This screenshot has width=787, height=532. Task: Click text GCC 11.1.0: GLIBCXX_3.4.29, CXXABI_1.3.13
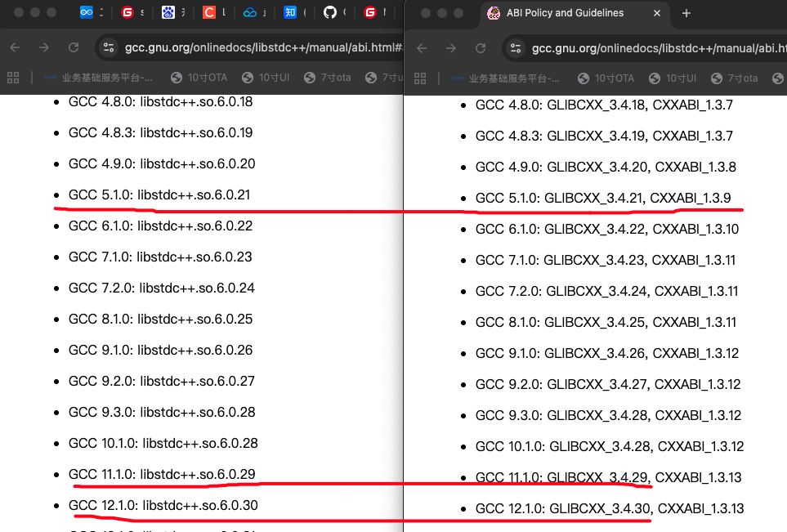pos(608,478)
